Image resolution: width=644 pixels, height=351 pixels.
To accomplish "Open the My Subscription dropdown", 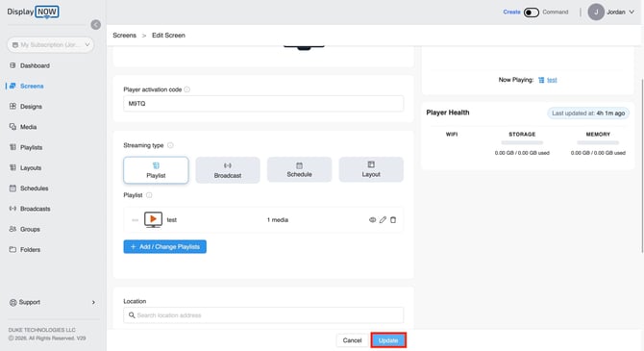I will [51, 45].
